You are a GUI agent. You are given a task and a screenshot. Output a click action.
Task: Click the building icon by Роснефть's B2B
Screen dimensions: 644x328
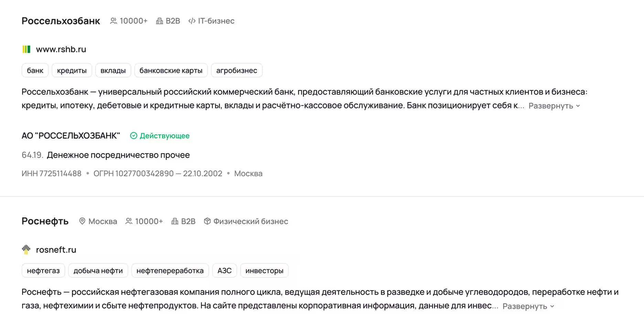[175, 221]
